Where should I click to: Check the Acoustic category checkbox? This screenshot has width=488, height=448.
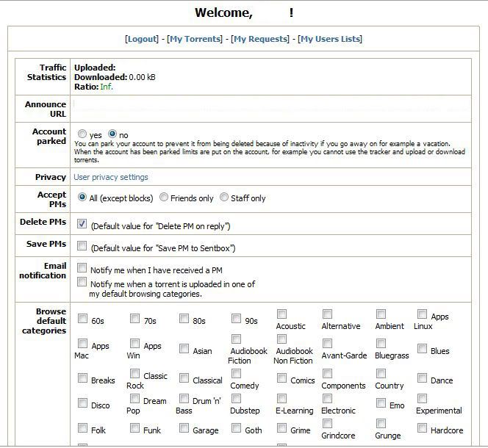[281, 314]
